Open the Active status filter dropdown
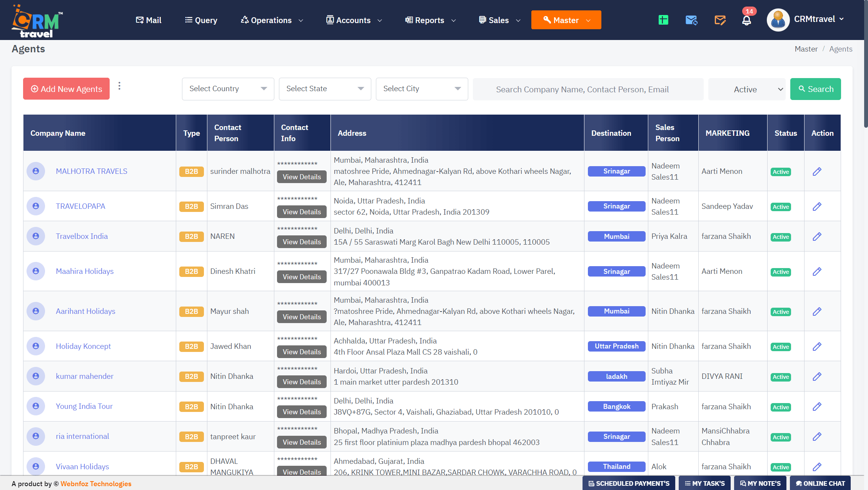Screen dimensions: 868x490 pos(747,89)
